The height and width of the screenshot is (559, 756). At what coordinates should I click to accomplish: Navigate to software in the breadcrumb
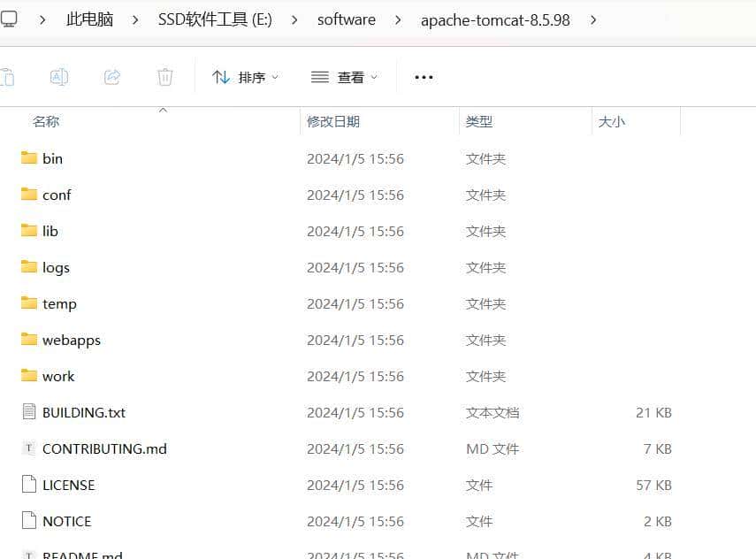tap(346, 19)
